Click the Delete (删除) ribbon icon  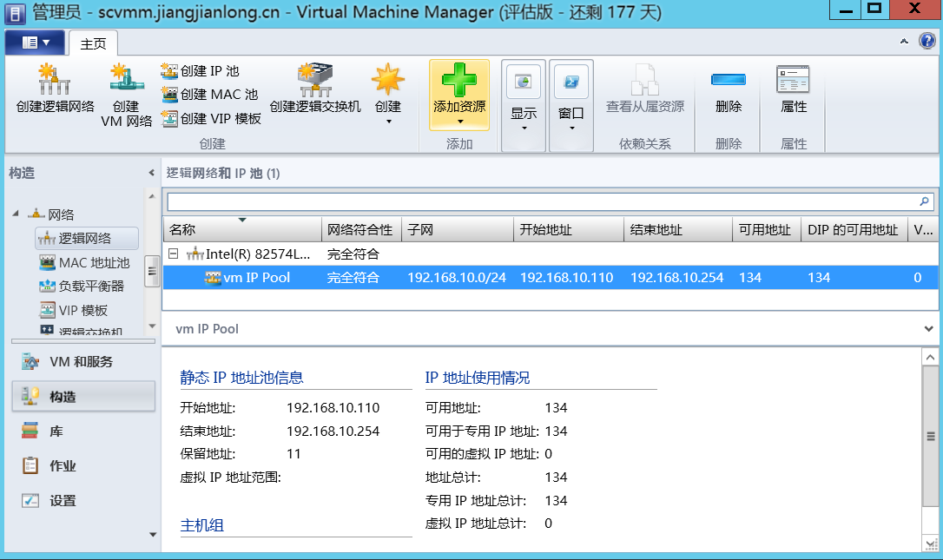point(729,89)
